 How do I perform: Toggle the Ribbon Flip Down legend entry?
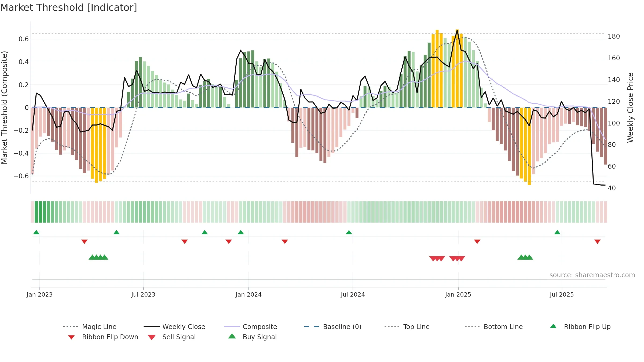(103, 337)
